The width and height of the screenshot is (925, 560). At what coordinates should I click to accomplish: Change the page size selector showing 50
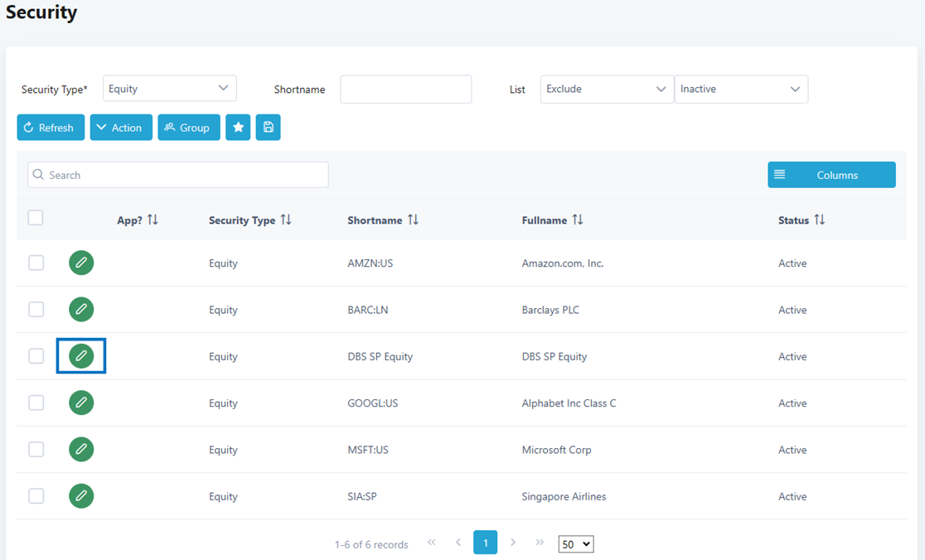(576, 544)
